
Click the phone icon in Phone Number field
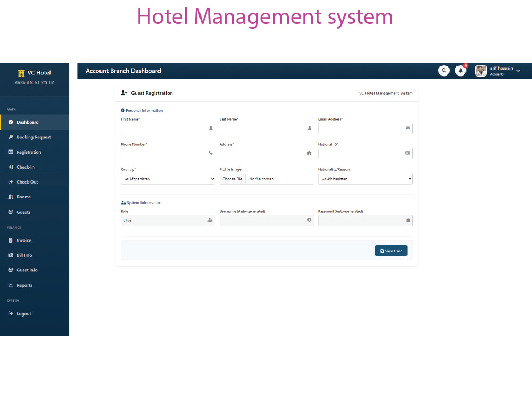(x=211, y=153)
